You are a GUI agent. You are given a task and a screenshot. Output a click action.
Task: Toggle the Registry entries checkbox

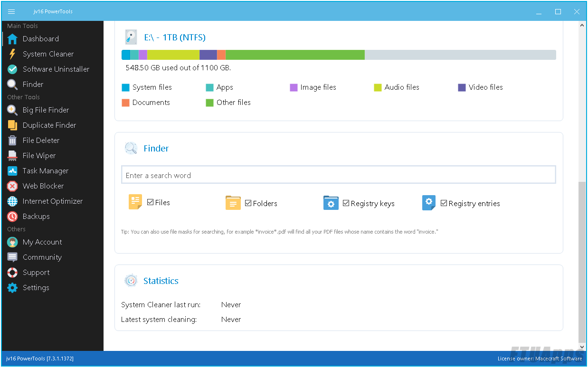click(x=444, y=203)
